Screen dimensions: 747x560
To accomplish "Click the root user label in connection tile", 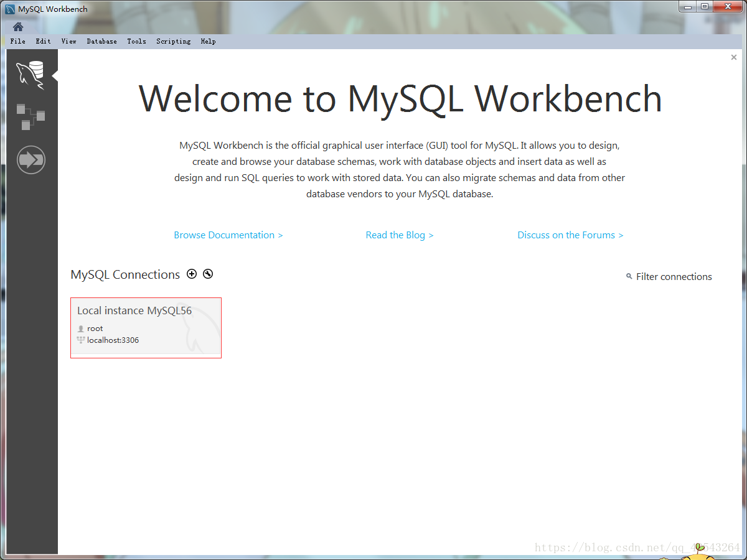I will pyautogui.click(x=95, y=329).
